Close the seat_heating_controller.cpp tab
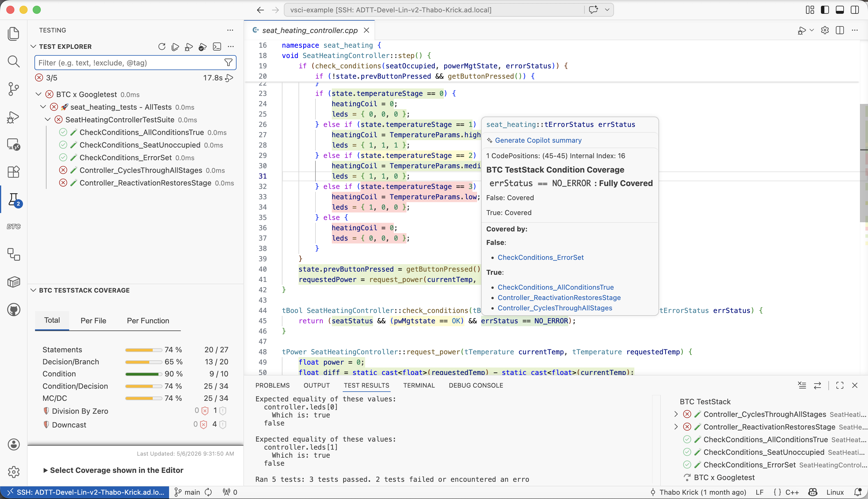 click(x=366, y=30)
